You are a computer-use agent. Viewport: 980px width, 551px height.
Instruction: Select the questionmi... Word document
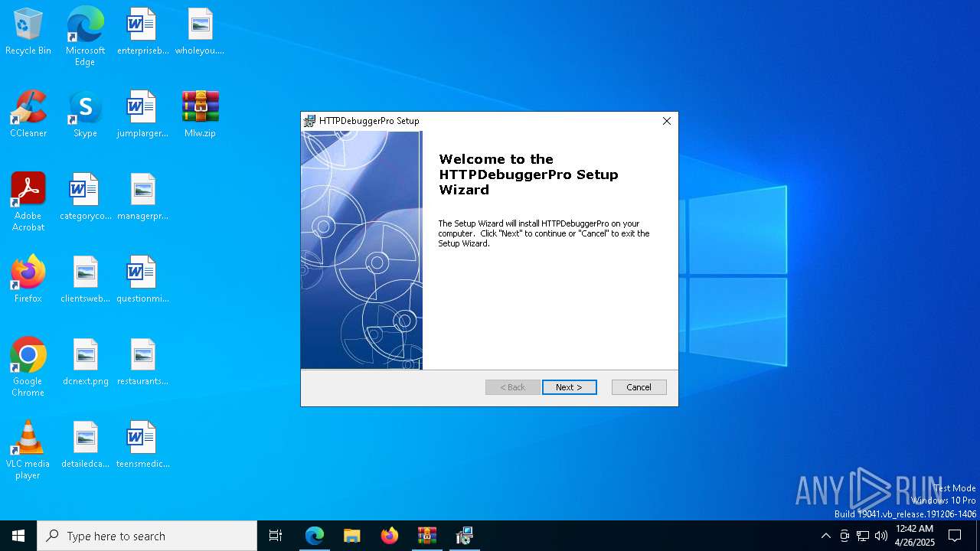click(x=142, y=280)
